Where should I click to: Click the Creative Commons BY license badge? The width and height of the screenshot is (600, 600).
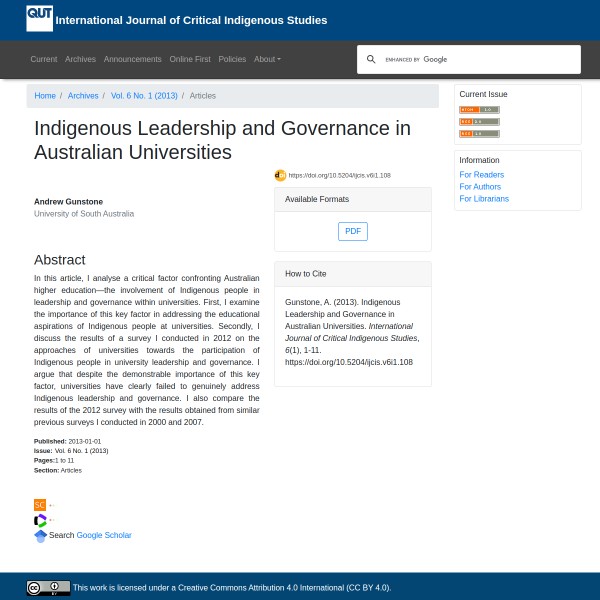[48, 588]
